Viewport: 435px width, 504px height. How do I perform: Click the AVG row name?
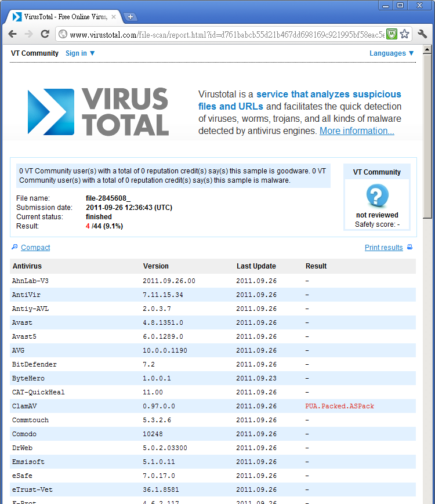(18, 350)
